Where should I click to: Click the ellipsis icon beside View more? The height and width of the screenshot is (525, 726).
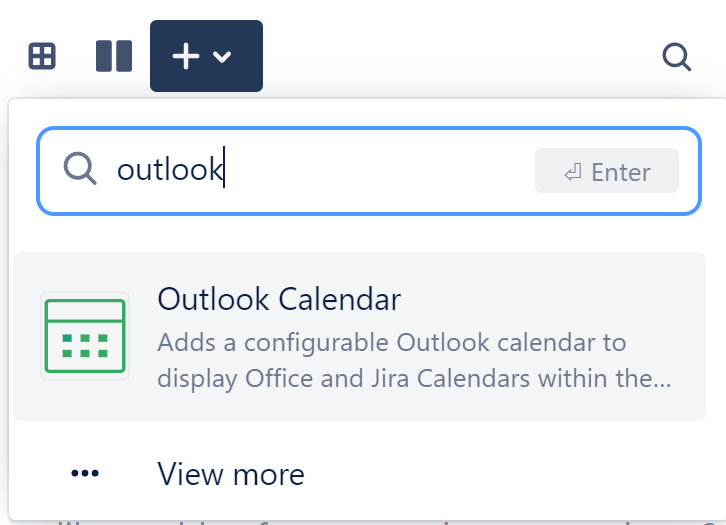[x=85, y=474]
